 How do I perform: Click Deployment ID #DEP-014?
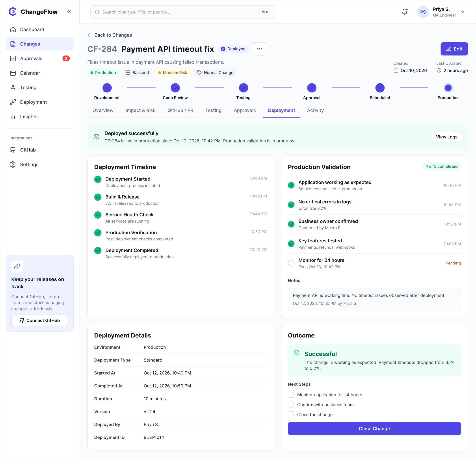pyautogui.click(x=154, y=437)
